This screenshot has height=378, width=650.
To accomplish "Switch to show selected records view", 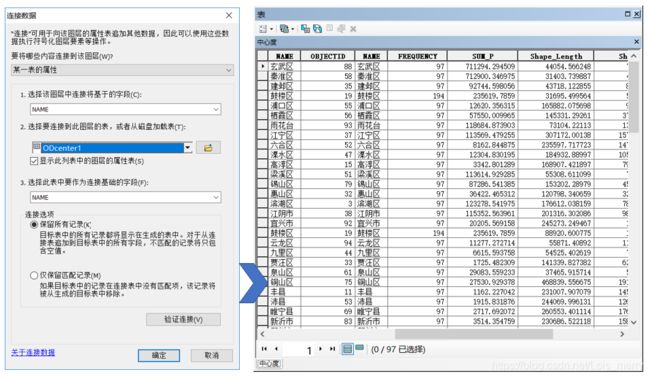I will [359, 347].
